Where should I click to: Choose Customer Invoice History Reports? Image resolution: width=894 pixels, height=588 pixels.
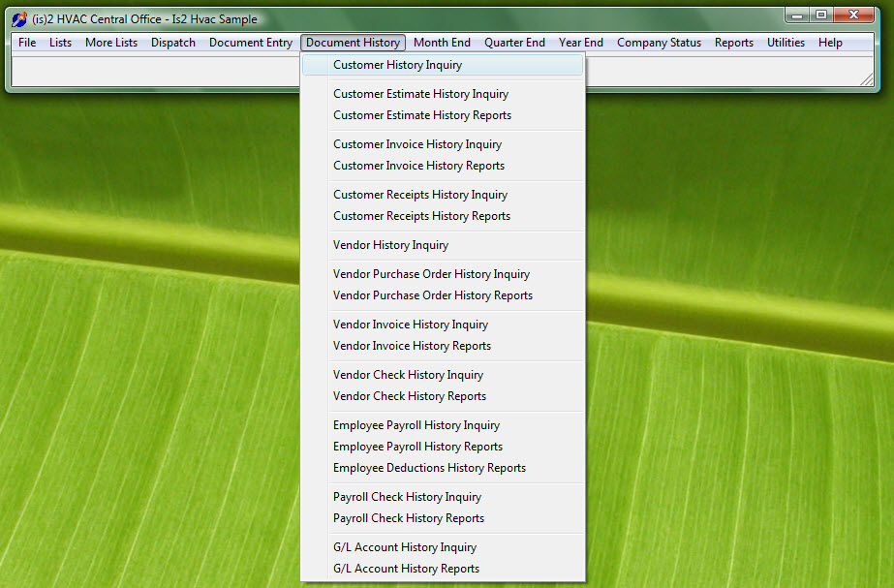tap(443, 166)
